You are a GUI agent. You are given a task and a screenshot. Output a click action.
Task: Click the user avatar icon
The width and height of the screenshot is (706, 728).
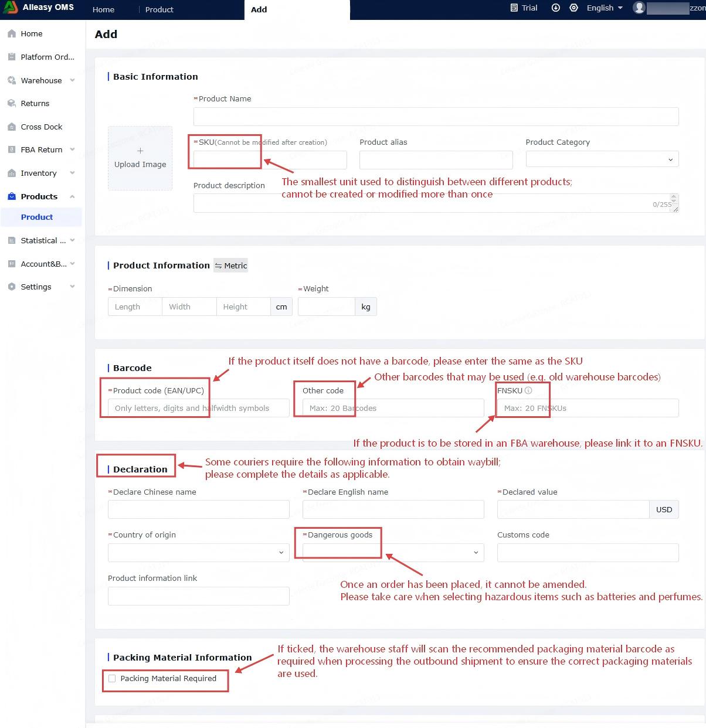pos(639,8)
